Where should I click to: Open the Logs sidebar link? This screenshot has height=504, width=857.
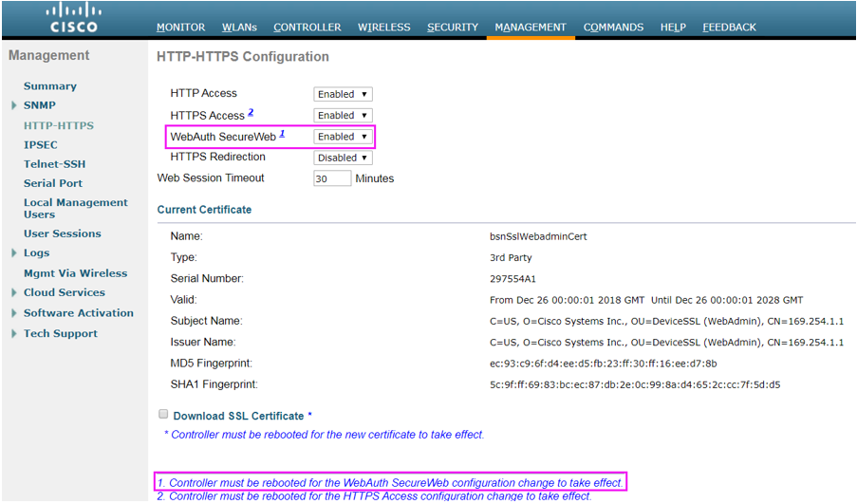tap(37, 252)
